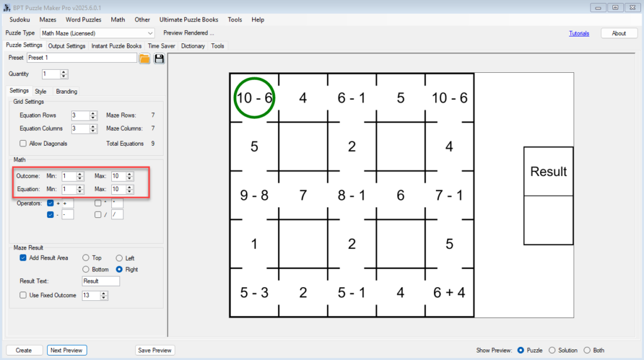Click the About button
644x360 pixels.
pyautogui.click(x=619, y=33)
